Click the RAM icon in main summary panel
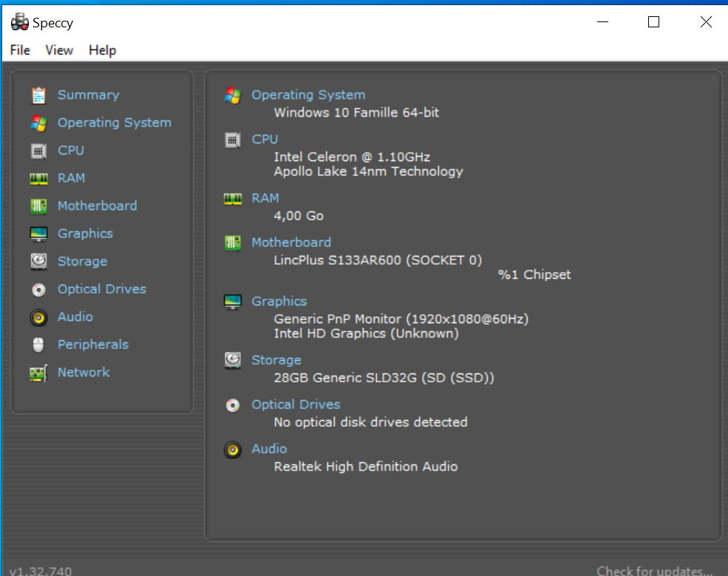This screenshot has width=728, height=576. click(233, 199)
